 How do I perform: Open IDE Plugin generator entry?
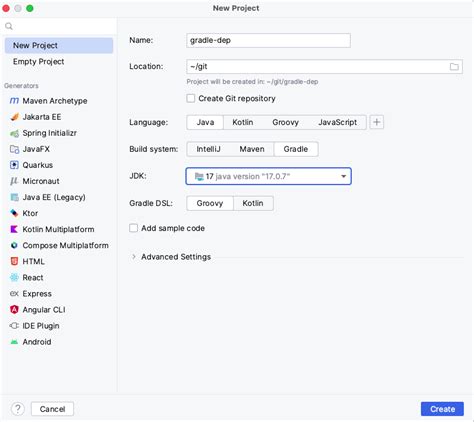[x=59, y=326]
